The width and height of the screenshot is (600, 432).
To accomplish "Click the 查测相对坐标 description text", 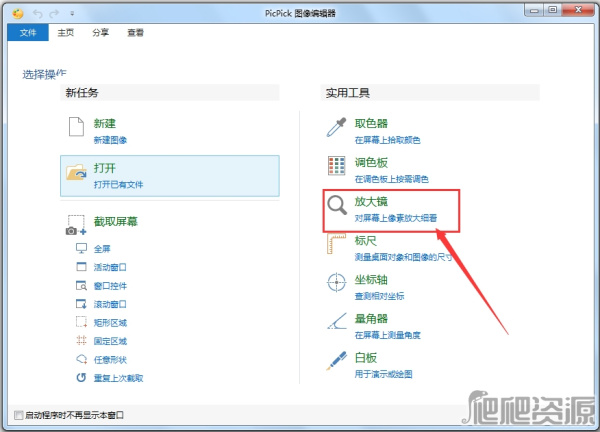I will [379, 296].
